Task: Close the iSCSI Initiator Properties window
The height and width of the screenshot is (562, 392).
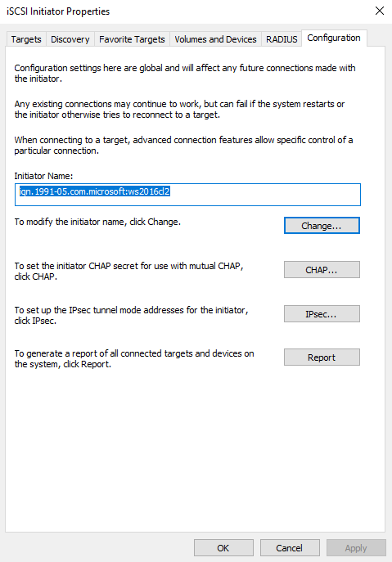Action: point(380,11)
